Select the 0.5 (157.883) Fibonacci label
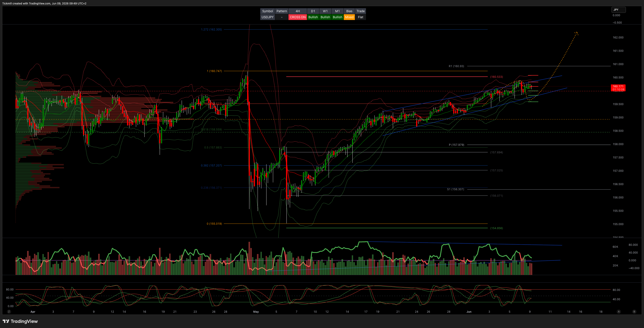 click(213, 147)
